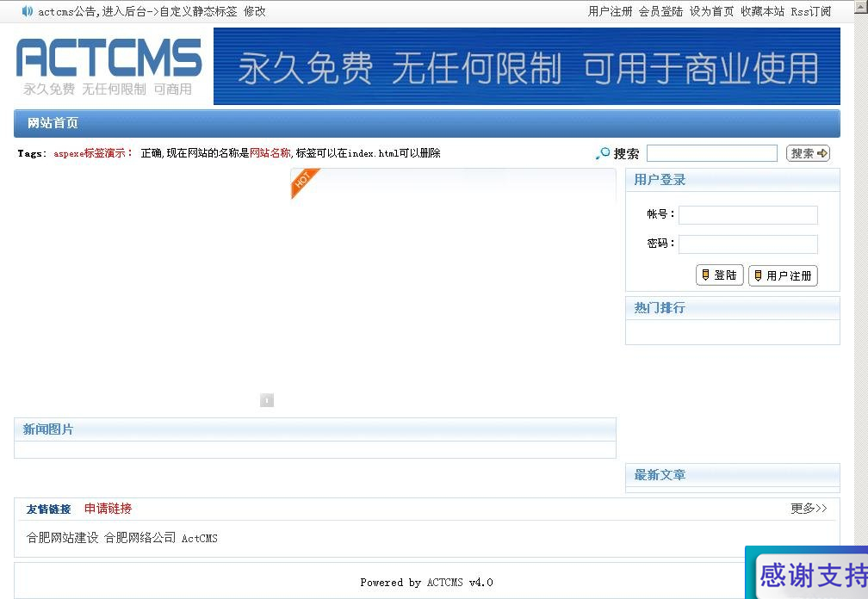This screenshot has height=599, width=868.
Task: Click the 感谢支持 popup
Action: (x=807, y=572)
